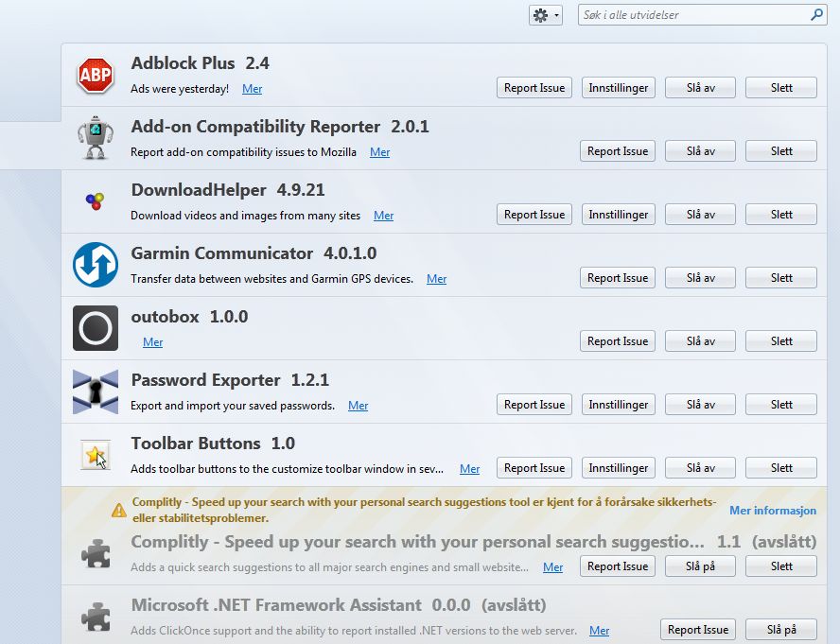840x644 pixels.
Task: Open the Mer link for Garmin Communicator
Action: pos(437,279)
